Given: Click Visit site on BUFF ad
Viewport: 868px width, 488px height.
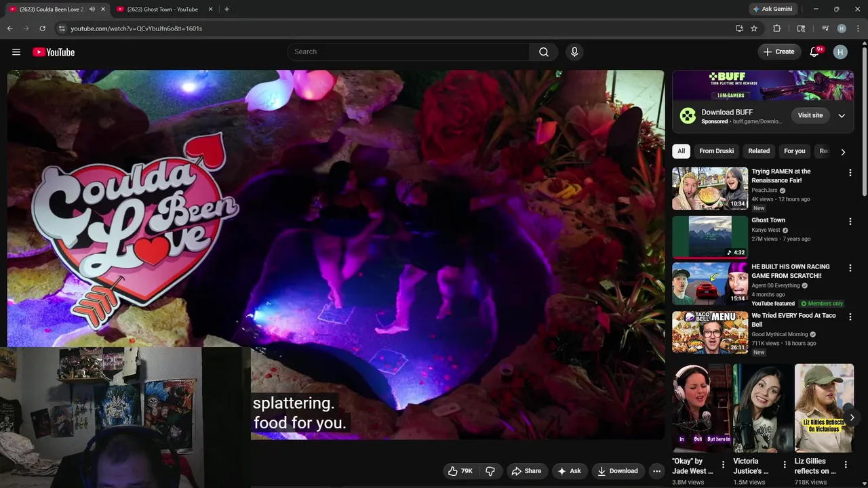Looking at the screenshot, I should (x=810, y=115).
